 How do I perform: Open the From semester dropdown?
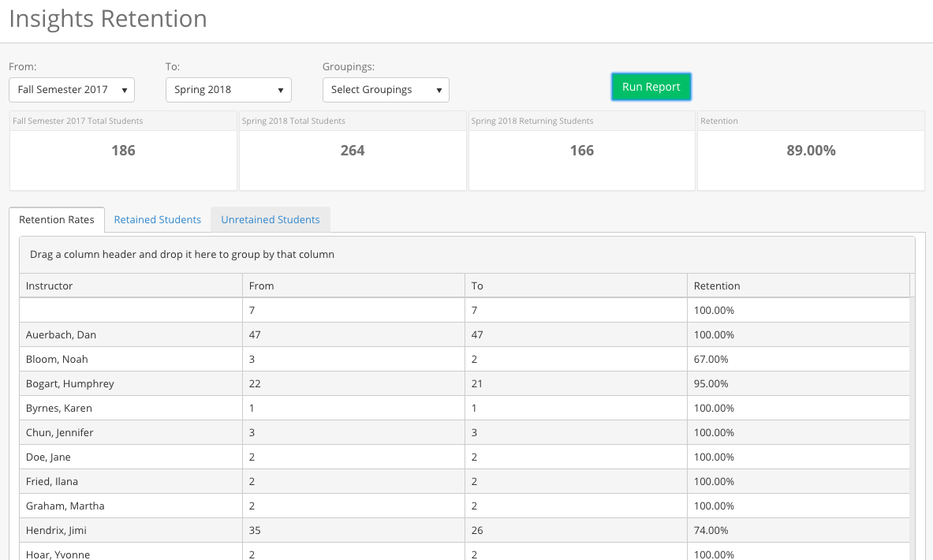(x=72, y=90)
